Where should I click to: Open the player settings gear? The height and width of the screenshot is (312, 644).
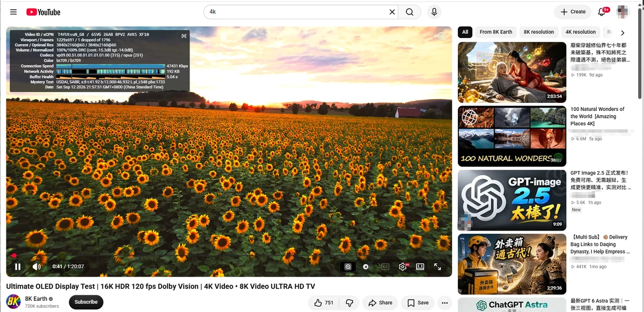point(402,266)
